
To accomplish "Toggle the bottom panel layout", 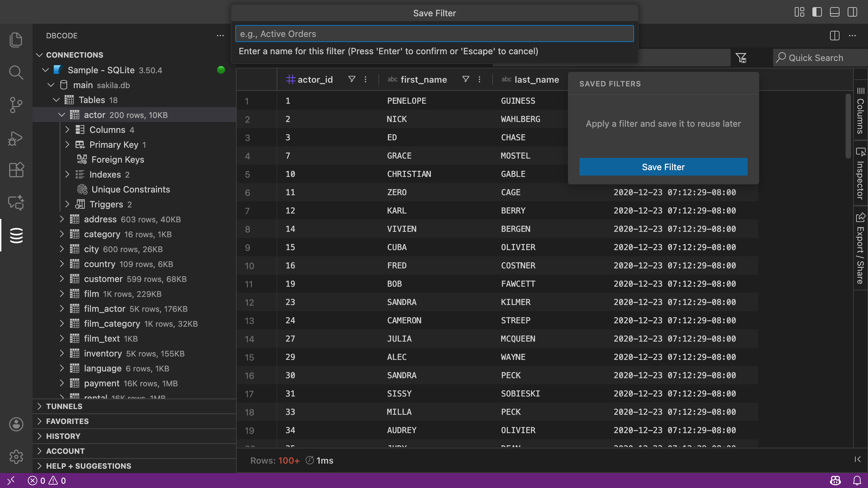I will click(835, 12).
